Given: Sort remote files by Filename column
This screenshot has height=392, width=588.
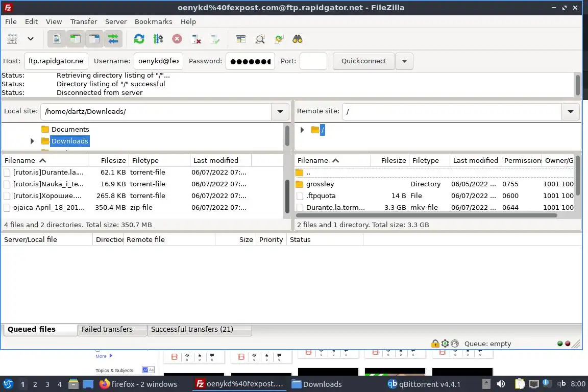Looking at the screenshot, I should pyautogui.click(x=333, y=161).
